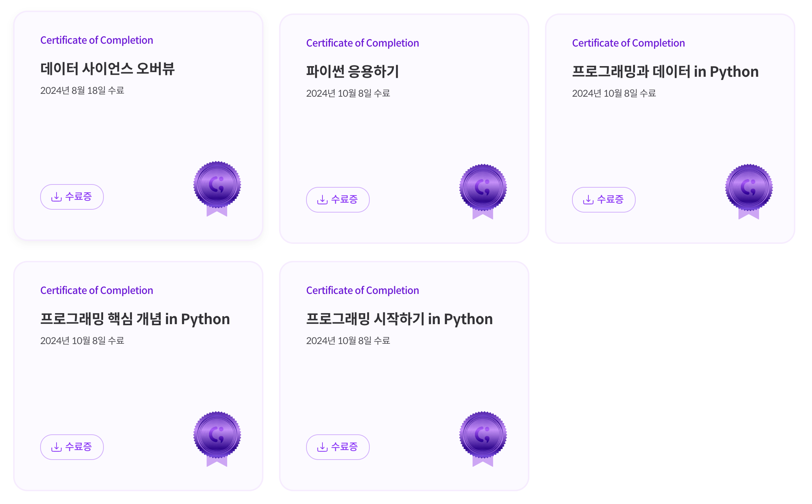812x504 pixels.
Task: Click download icon in 프로그래밍 시작하기 수료증 button
Action: point(322,447)
